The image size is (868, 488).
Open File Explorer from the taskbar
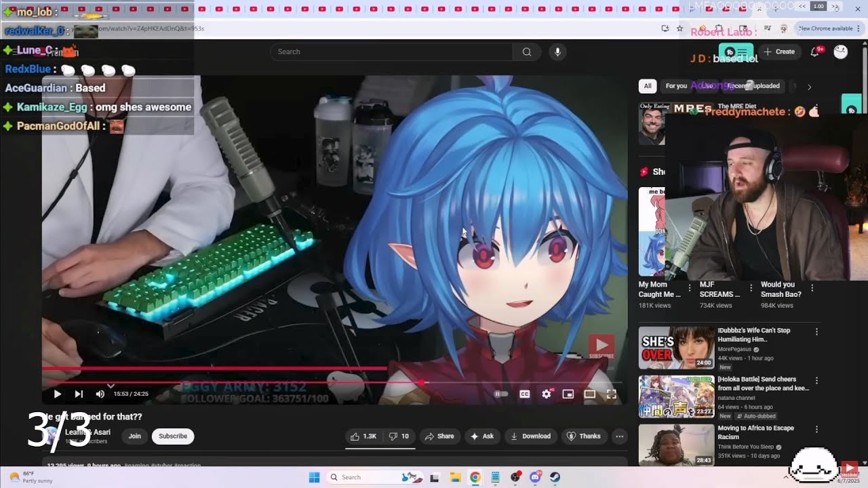pos(455,477)
